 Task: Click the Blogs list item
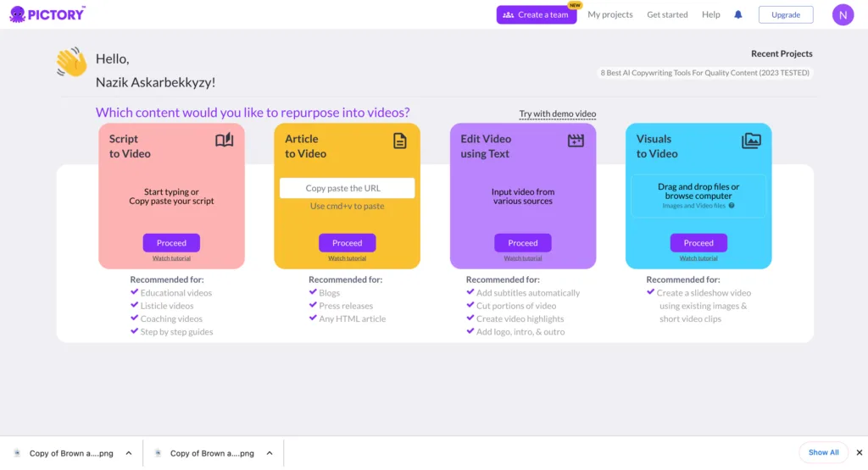point(330,293)
